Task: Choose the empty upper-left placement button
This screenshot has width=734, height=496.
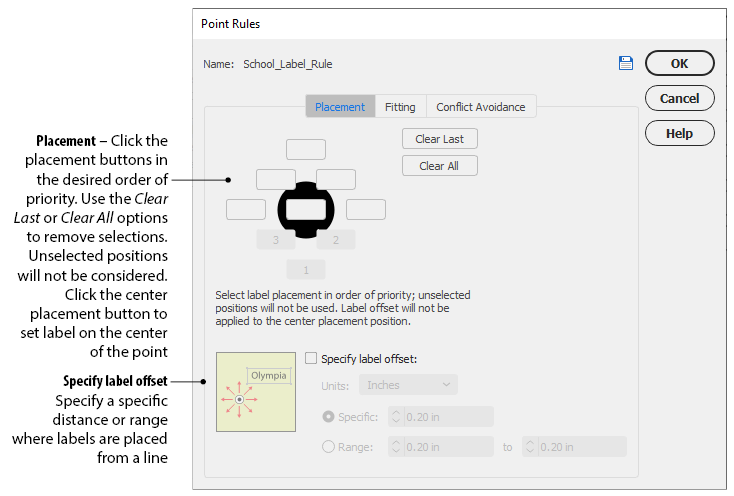Action: (x=275, y=180)
